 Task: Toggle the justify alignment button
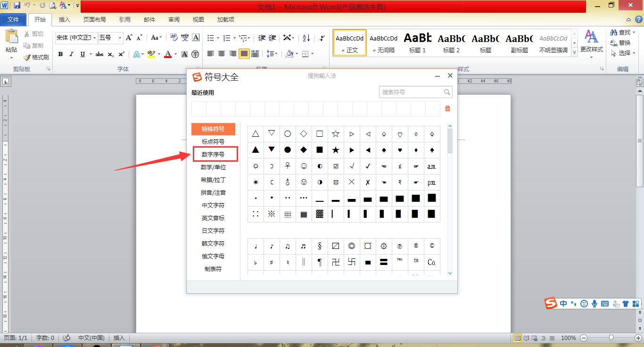click(244, 53)
